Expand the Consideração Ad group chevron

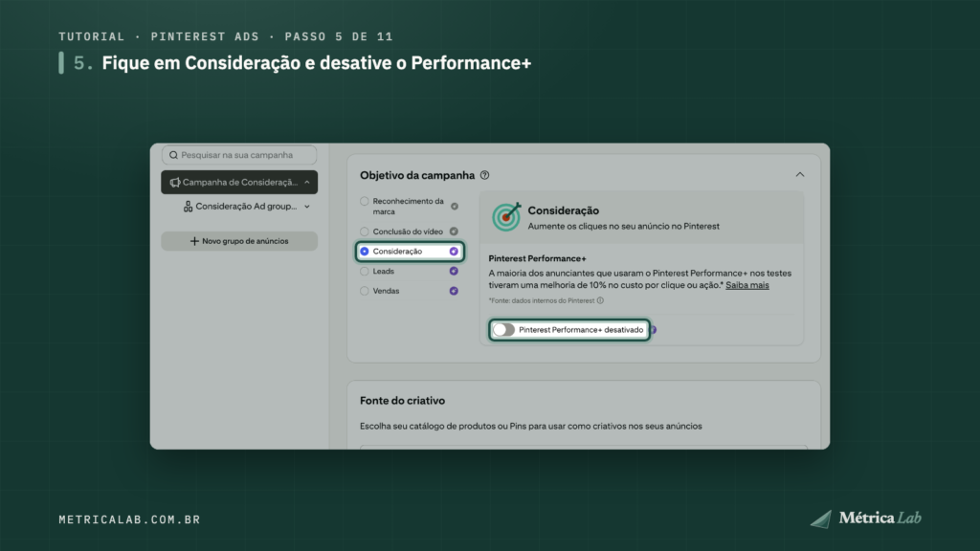point(307,207)
